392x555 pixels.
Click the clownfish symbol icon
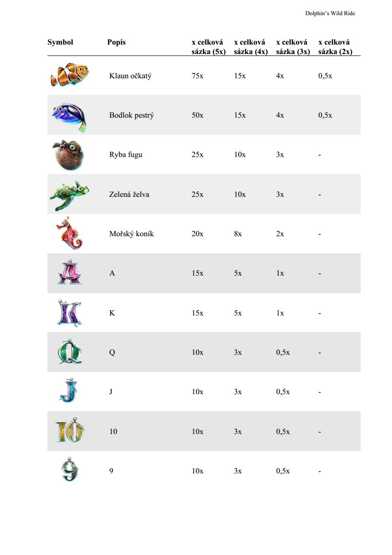coord(70,75)
